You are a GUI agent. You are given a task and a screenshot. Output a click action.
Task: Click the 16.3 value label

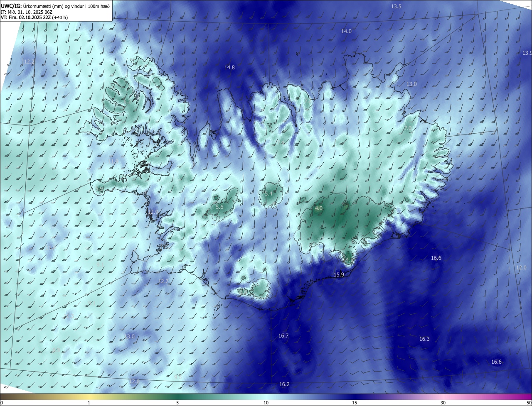(x=424, y=339)
